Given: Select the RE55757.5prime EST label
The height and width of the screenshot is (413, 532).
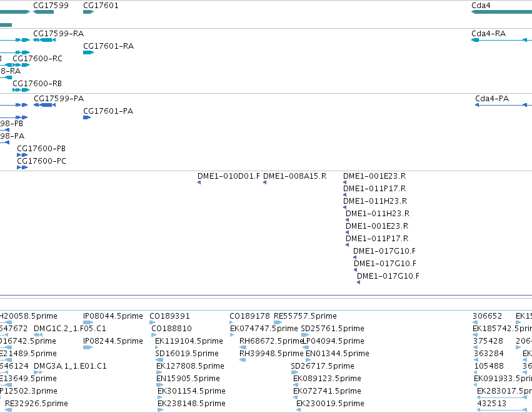Looking at the screenshot, I should tap(305, 316).
